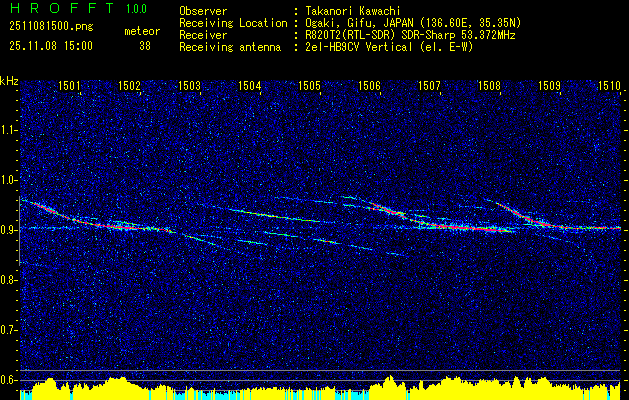Screen dimensions: 629x400
Task: Click the 0.8 kHz axis label
Action: point(8,280)
